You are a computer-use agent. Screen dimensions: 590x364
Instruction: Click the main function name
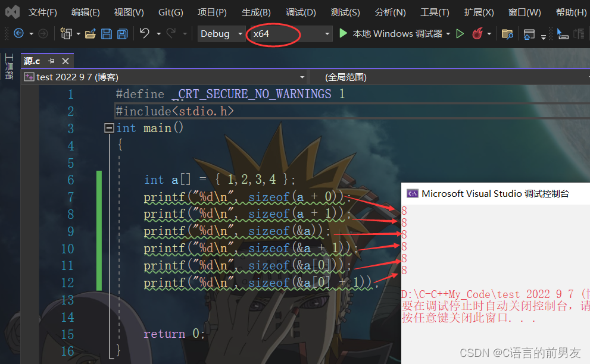(x=157, y=128)
